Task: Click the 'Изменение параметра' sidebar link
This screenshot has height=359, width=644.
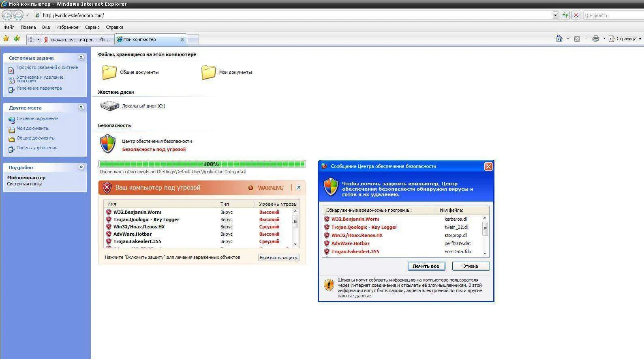Action: (39, 88)
